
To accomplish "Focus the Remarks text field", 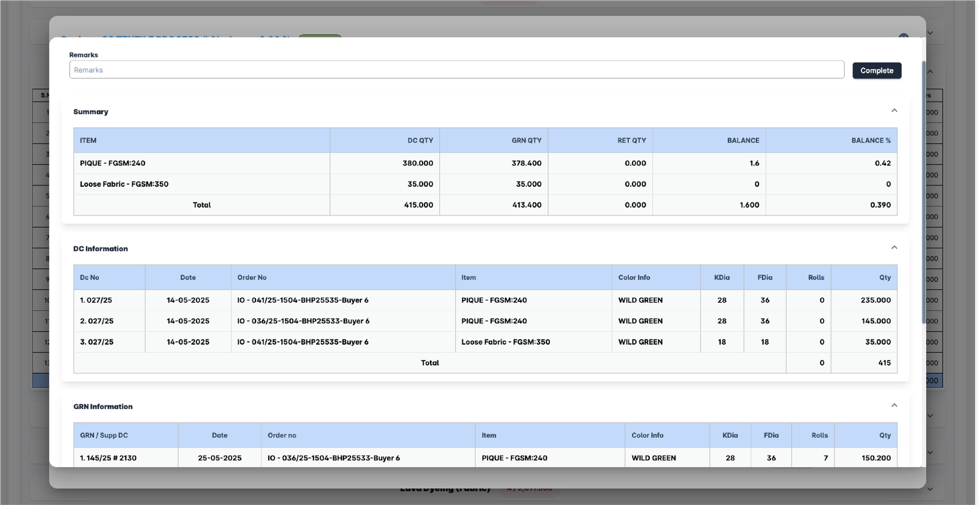I will click(456, 70).
